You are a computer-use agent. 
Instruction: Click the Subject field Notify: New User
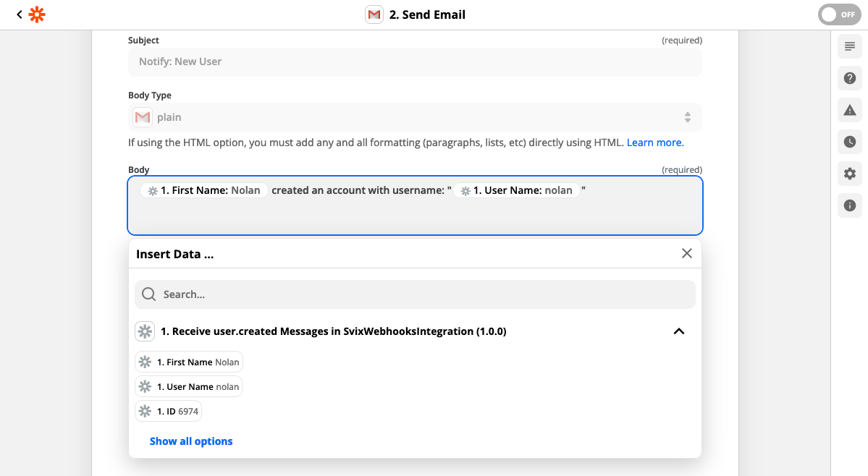coord(415,61)
